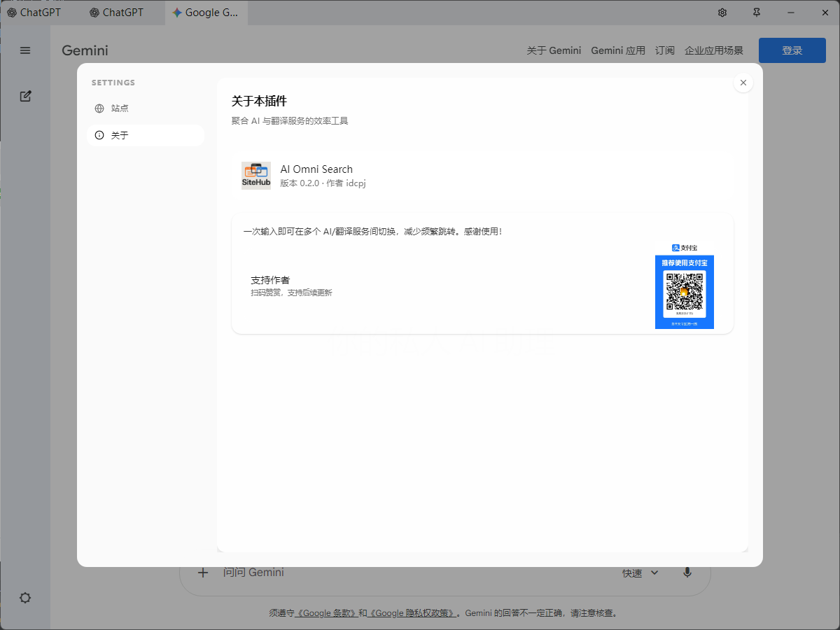Expand the 快速 model dropdown
840x630 pixels.
pyautogui.click(x=640, y=573)
